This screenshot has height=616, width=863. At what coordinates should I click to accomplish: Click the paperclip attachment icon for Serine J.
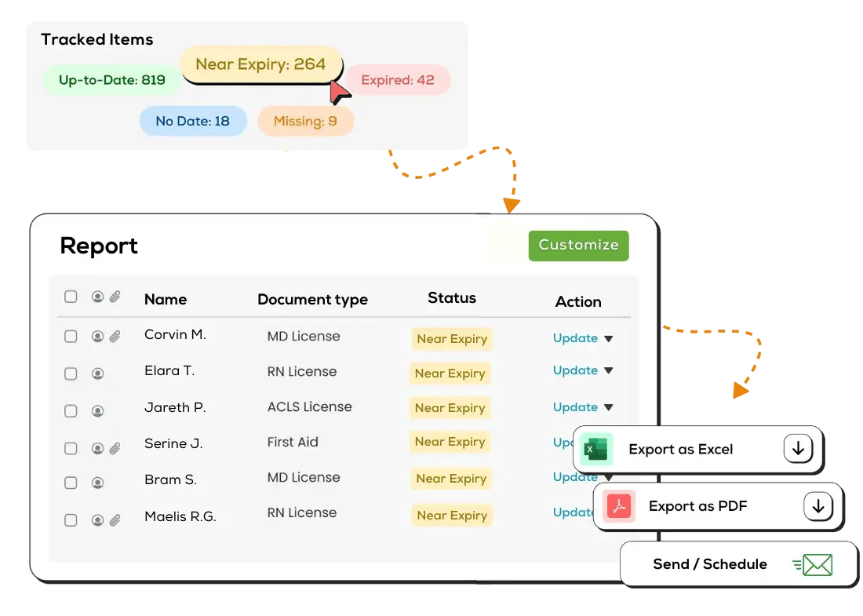click(x=115, y=448)
